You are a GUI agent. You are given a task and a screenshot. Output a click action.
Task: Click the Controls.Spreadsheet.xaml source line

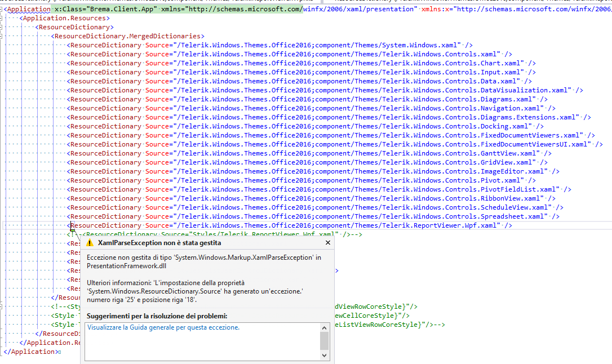coord(313,215)
